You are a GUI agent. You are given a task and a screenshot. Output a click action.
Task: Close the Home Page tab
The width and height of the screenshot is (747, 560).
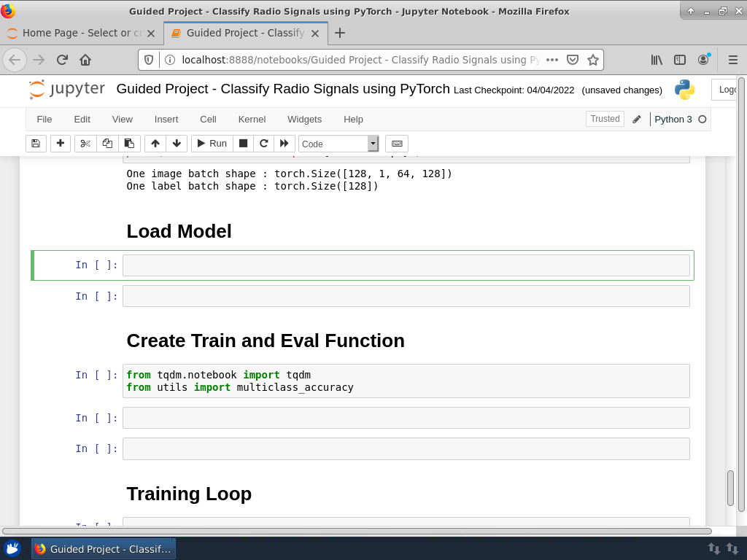pyautogui.click(x=151, y=34)
